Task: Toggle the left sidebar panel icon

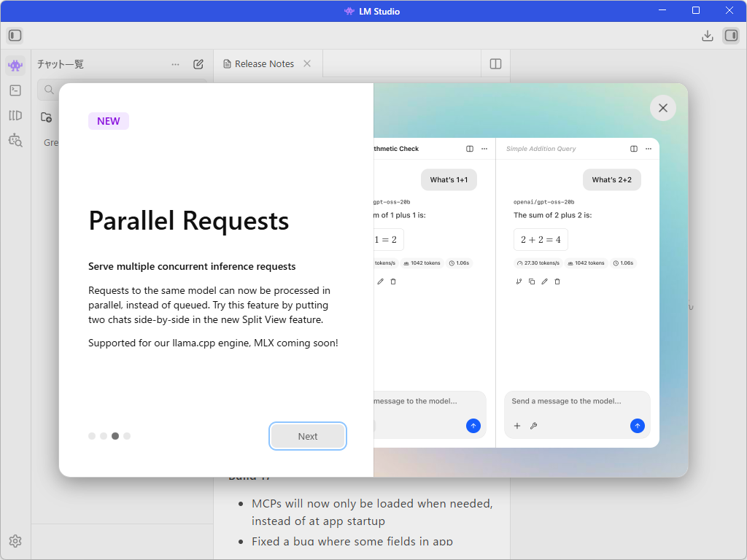Action: click(15, 35)
